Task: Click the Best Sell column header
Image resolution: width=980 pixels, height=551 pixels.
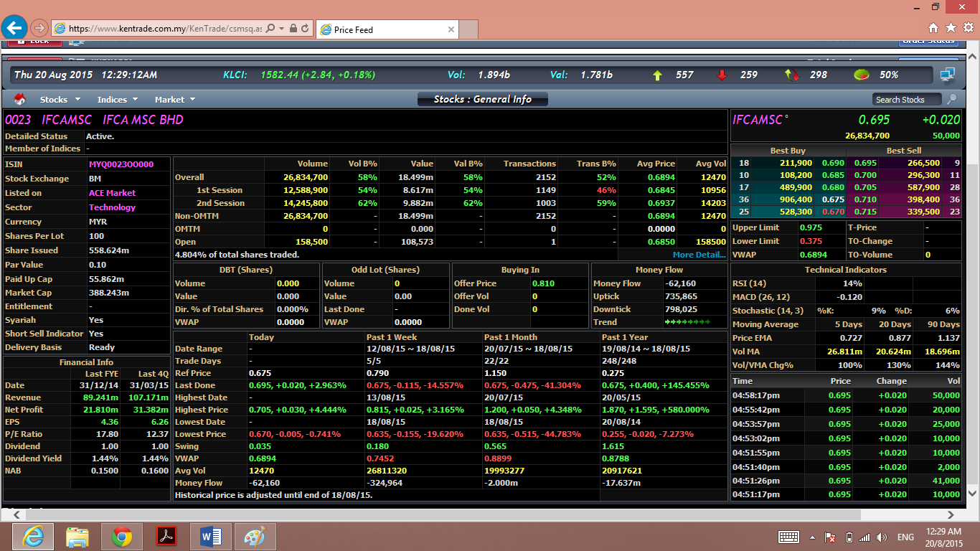Action: coord(904,151)
